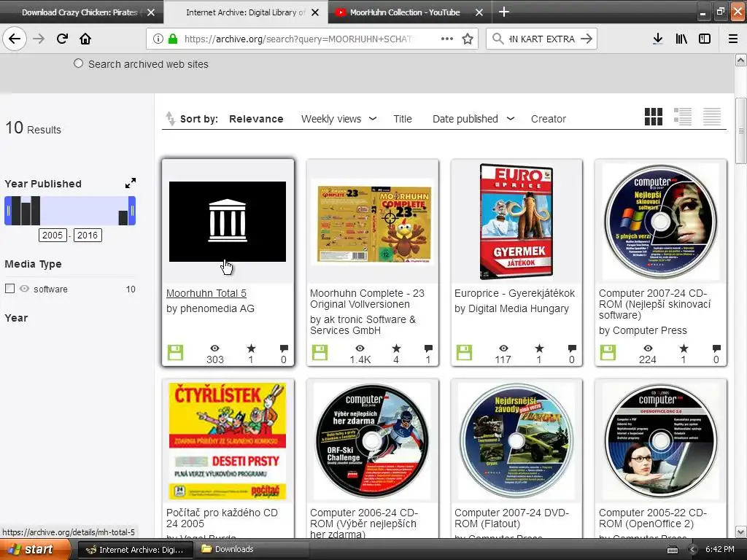Select Internet Archive taskbar button
This screenshot has height=560, width=747.
135,550
